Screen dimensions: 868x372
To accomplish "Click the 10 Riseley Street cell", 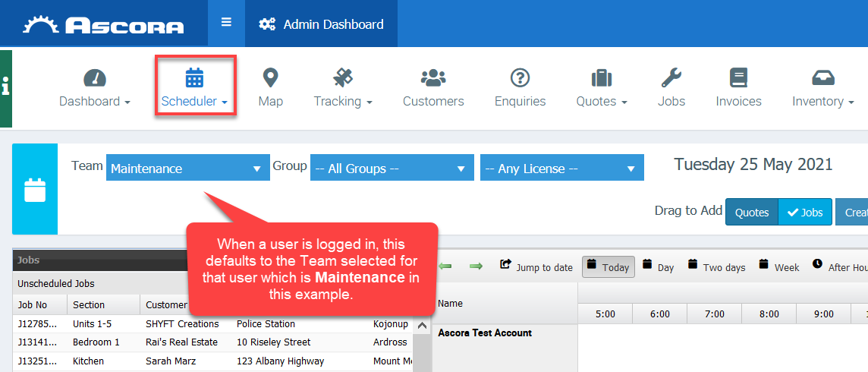I will click(x=273, y=342).
